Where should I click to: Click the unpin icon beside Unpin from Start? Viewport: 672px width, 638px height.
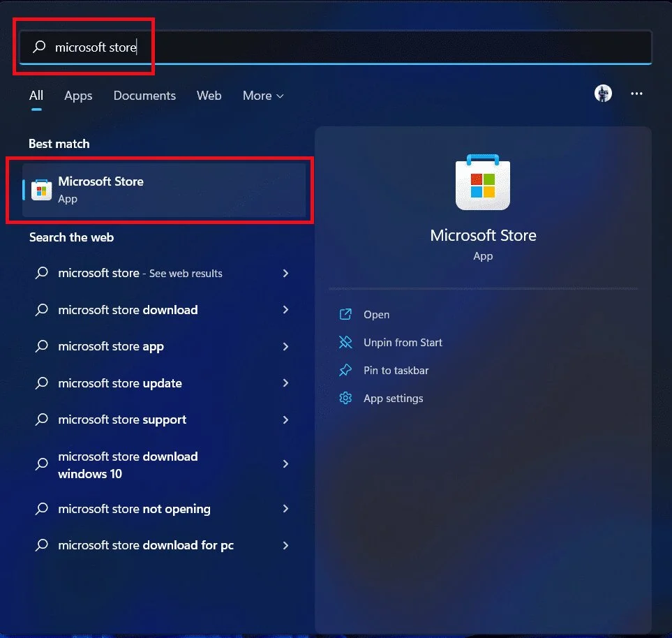click(345, 342)
